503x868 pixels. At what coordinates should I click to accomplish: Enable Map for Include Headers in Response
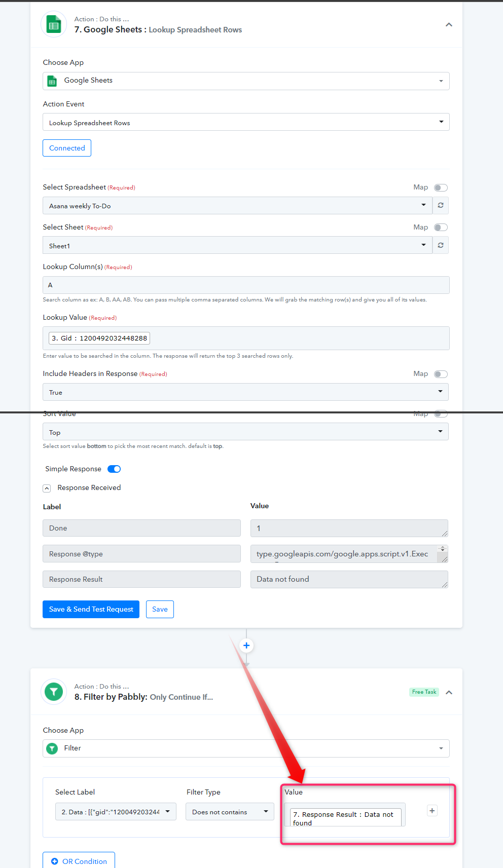pos(441,374)
